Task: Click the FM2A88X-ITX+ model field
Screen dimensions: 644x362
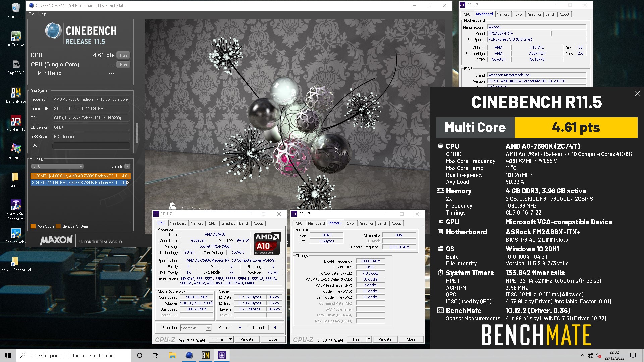Action: click(x=519, y=33)
